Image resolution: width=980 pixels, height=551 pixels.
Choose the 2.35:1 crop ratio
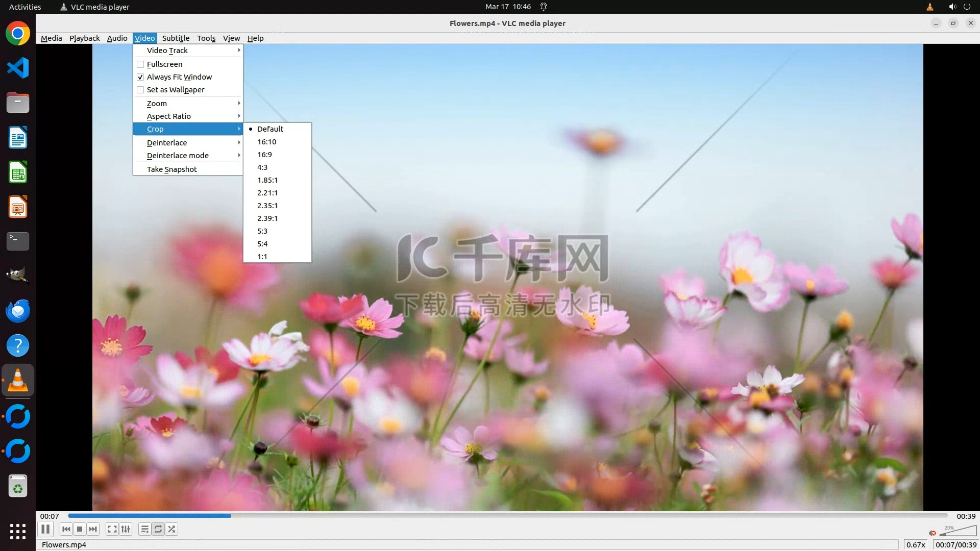coord(267,206)
